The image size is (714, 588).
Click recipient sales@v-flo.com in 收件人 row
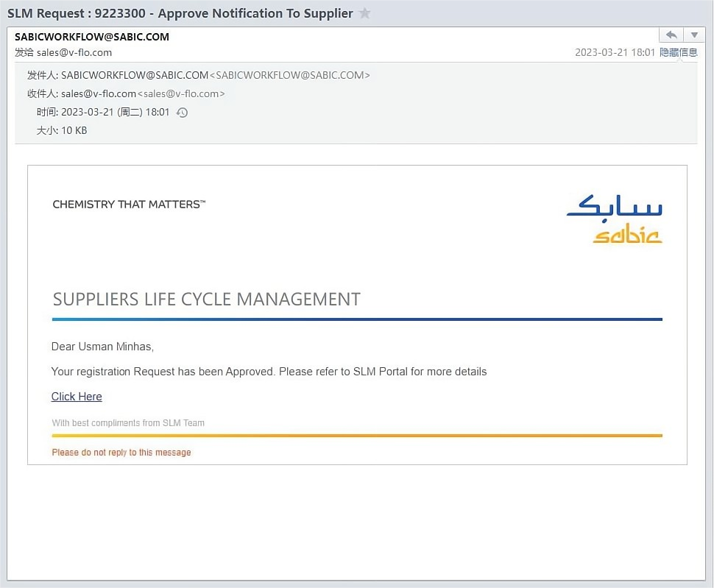point(99,93)
